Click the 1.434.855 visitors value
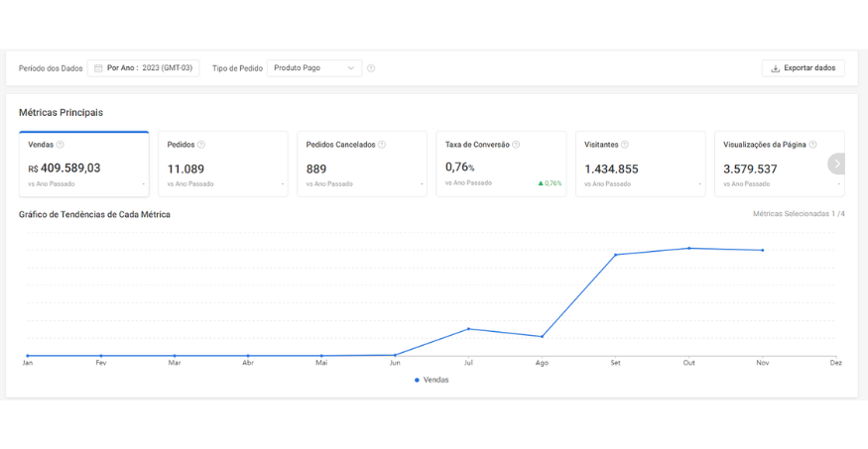The image size is (868, 449). pyautogui.click(x=611, y=169)
